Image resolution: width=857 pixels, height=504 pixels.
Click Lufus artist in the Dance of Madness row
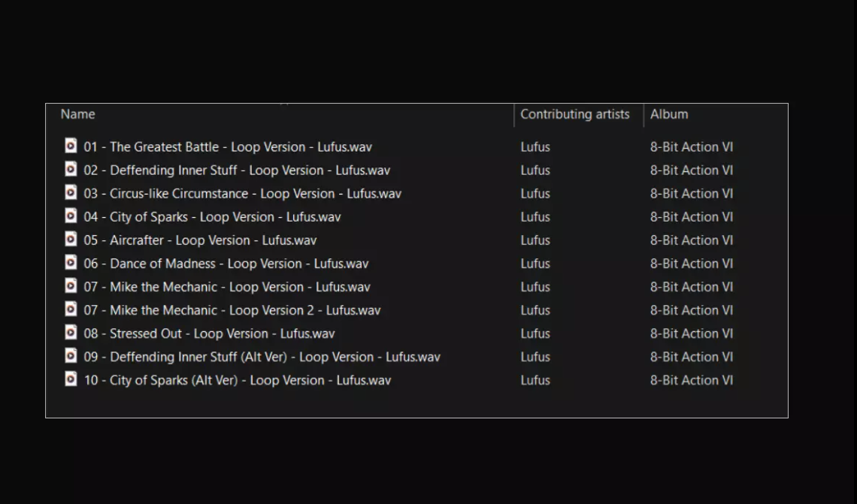[x=535, y=264]
